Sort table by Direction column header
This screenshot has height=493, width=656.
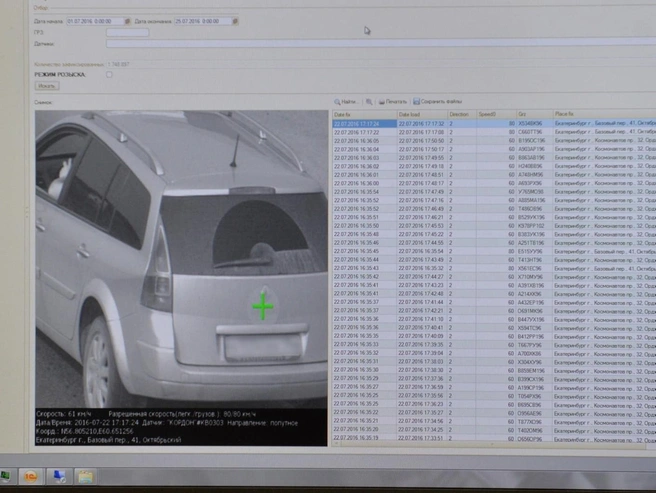tap(461, 114)
